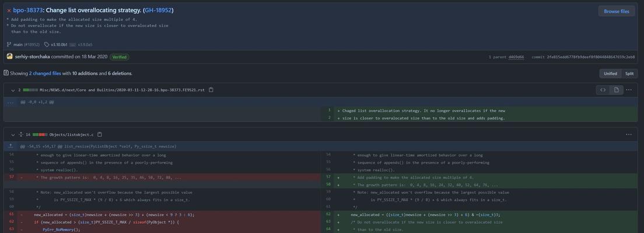Open more options for listobject.c
Viewport: 644px width, 233px height.
pyautogui.click(x=629, y=135)
